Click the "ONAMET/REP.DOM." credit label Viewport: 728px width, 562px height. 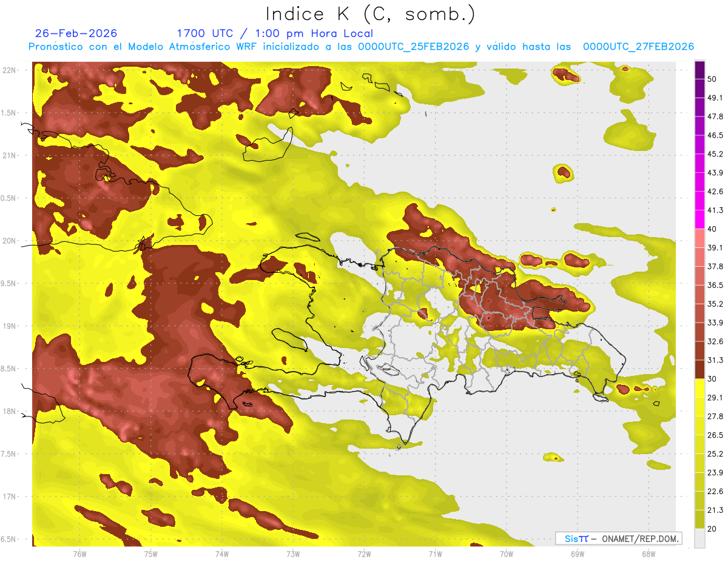(x=641, y=538)
